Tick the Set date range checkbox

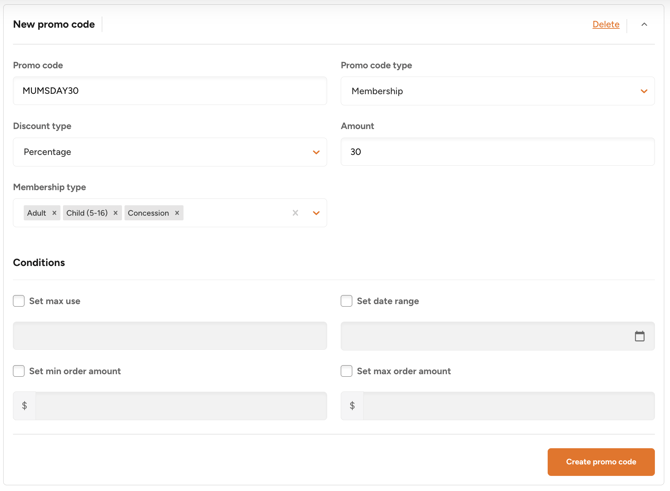[x=347, y=301]
